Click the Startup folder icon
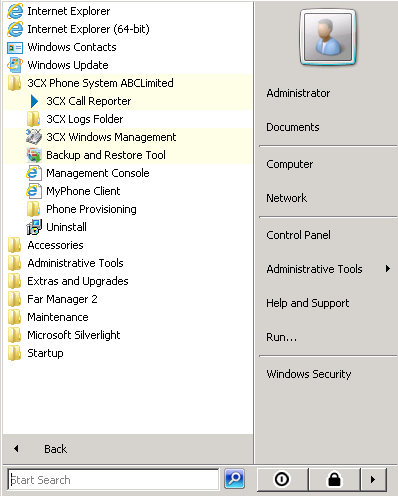Viewport: 398px width, 496px height. [14, 353]
